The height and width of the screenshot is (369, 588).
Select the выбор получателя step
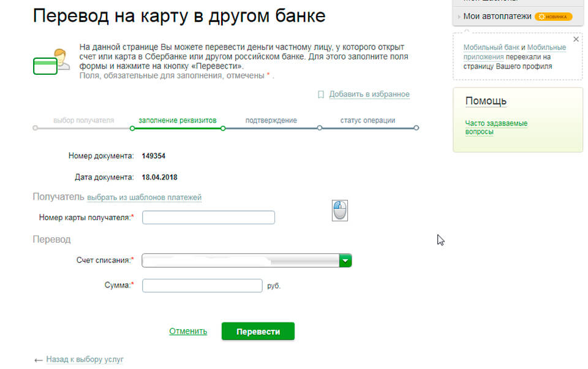(x=84, y=120)
